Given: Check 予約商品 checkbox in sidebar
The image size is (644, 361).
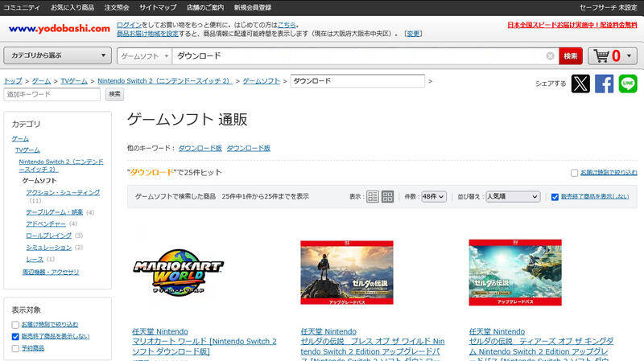Looking at the screenshot, I should (x=15, y=348).
